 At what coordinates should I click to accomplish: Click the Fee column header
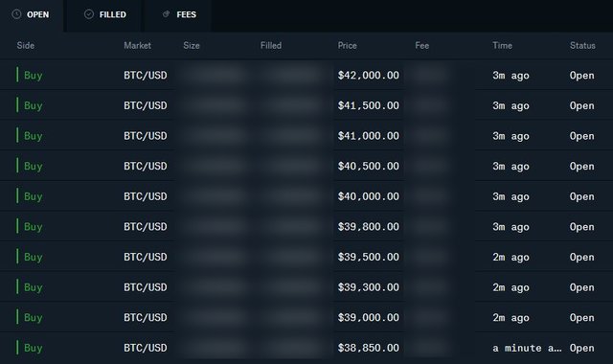pyautogui.click(x=422, y=45)
